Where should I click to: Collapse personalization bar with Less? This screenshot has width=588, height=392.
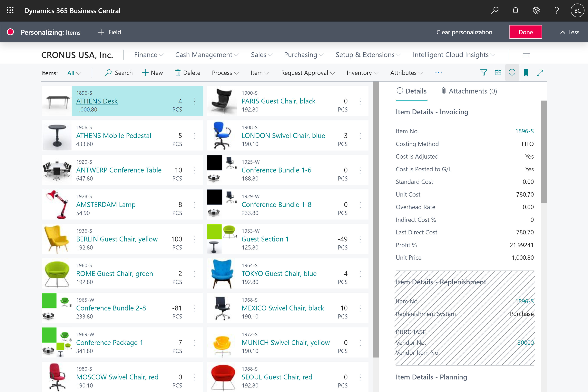click(570, 32)
